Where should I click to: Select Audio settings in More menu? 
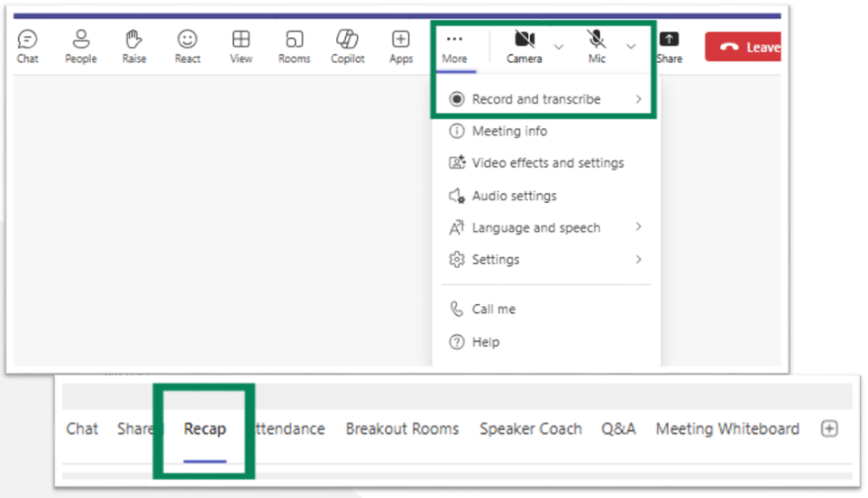coord(514,196)
